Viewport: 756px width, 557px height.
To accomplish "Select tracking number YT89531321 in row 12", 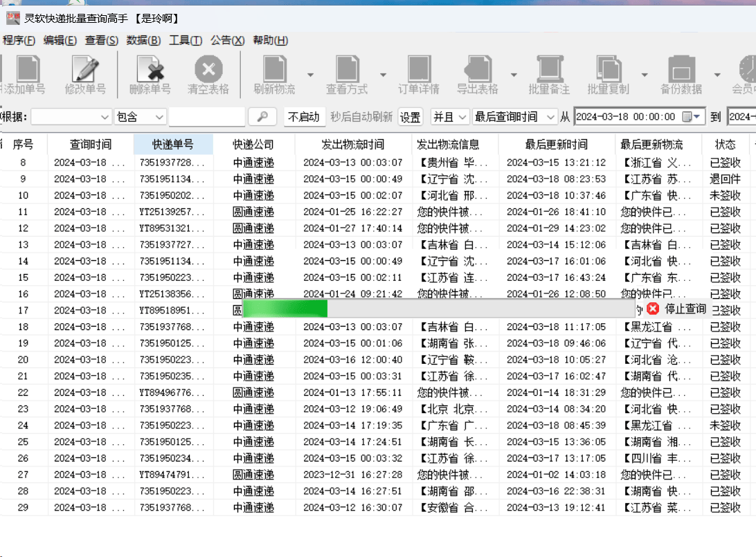I will point(172,228).
